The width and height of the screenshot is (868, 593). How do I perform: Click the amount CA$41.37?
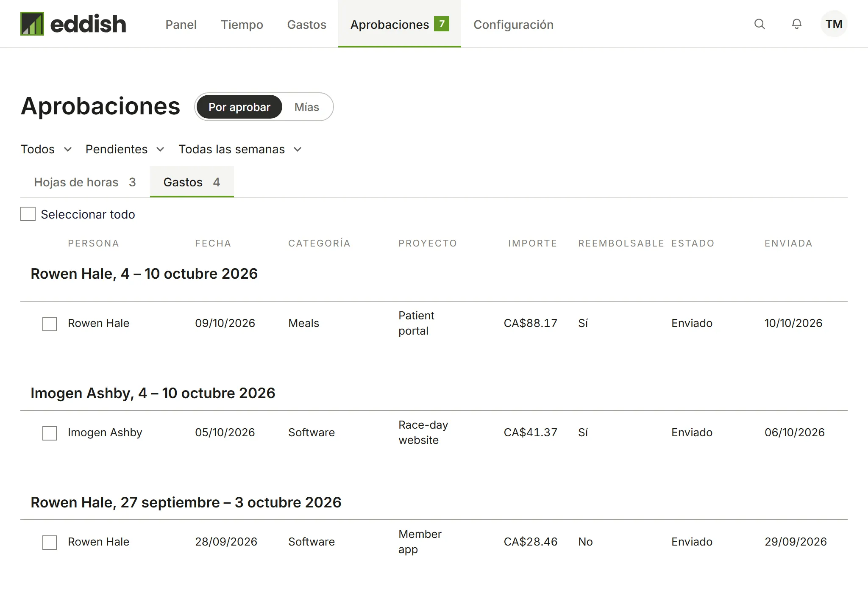(530, 432)
